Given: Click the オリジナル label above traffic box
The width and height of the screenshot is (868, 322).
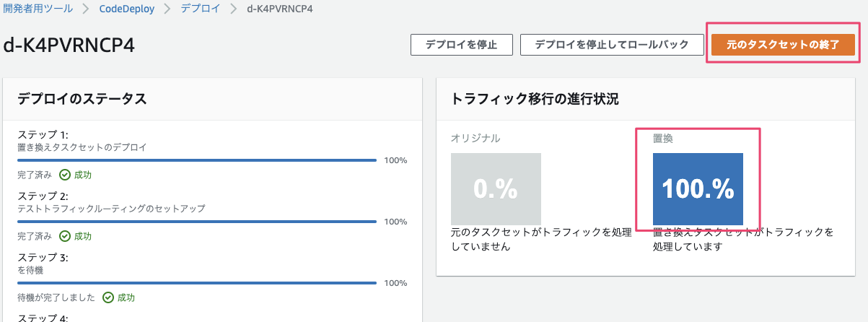Looking at the screenshot, I should (475, 138).
